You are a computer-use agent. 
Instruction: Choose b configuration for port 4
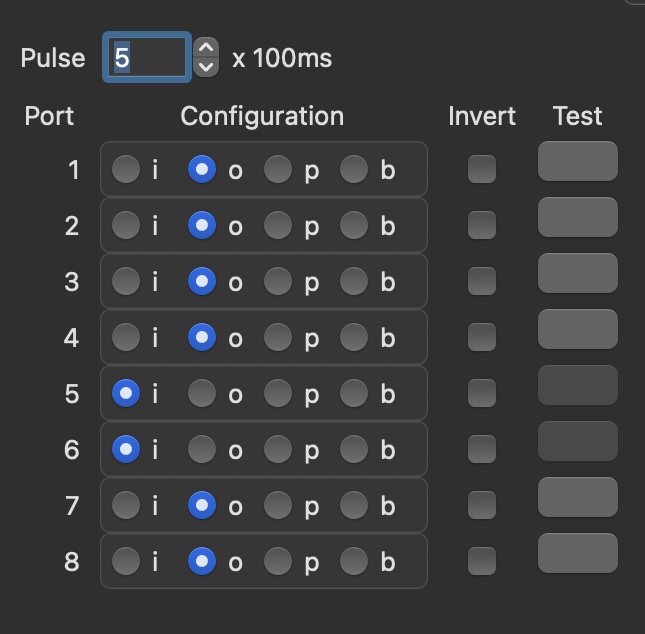click(354, 338)
